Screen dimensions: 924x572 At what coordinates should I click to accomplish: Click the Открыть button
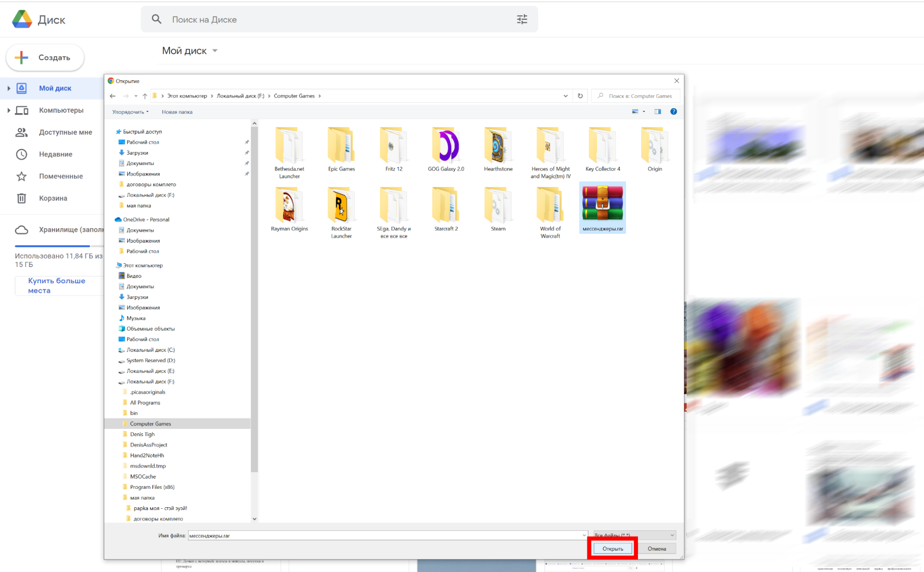pos(612,549)
